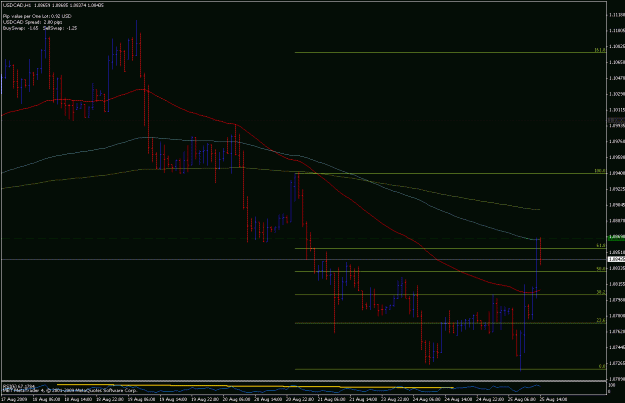
Task: Select the 0.0 Fibonacci level label
Action: point(602,366)
